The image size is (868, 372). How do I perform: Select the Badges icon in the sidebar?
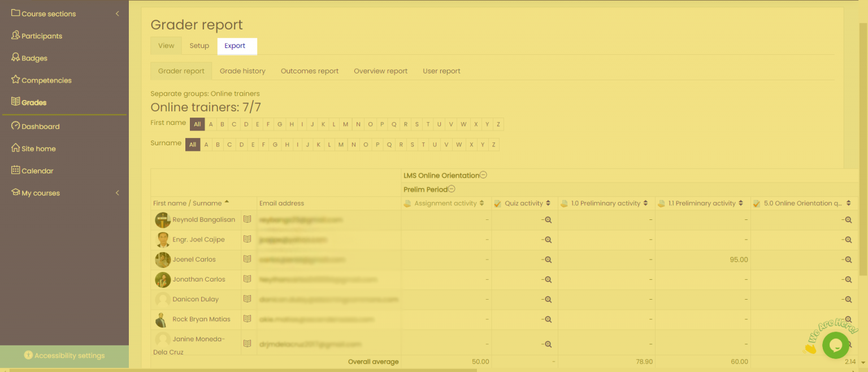point(16,58)
